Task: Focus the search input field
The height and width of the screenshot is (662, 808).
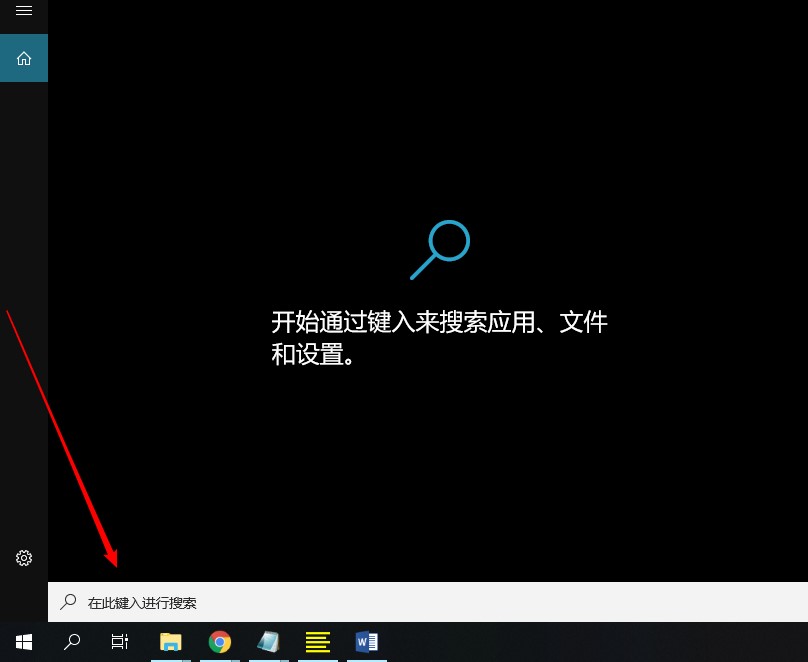Action: click(x=300, y=602)
